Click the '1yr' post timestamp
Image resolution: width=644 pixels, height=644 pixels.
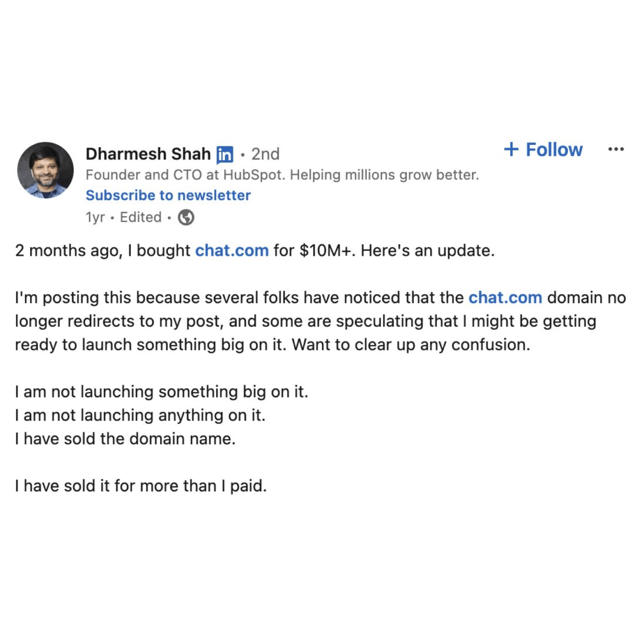pyautogui.click(x=95, y=217)
